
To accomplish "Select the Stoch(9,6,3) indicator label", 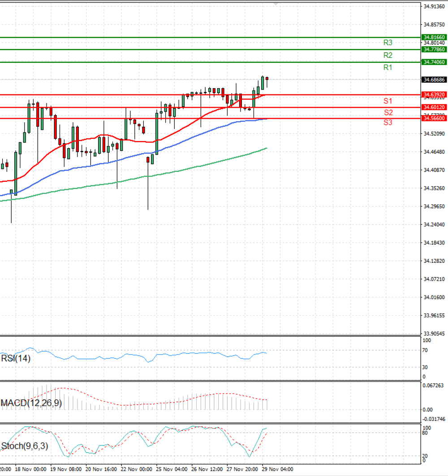I will click(25, 446).
